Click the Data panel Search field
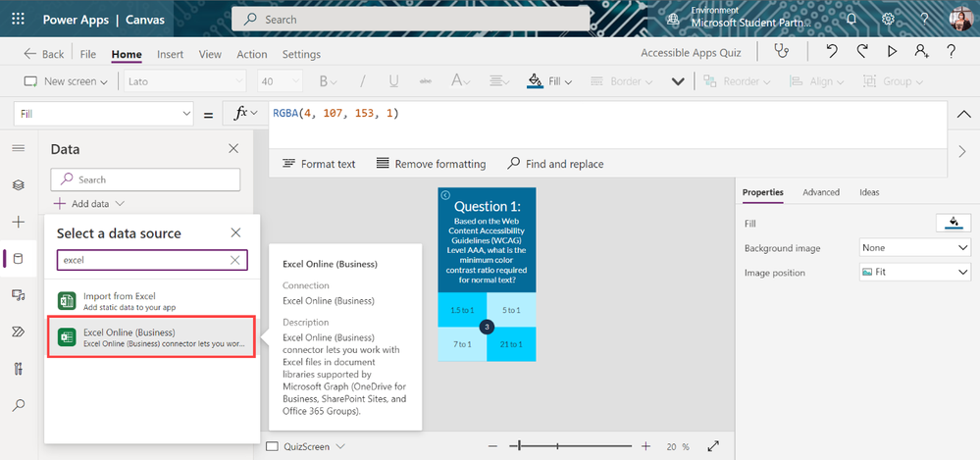This screenshot has width=980, height=460. 145,179
